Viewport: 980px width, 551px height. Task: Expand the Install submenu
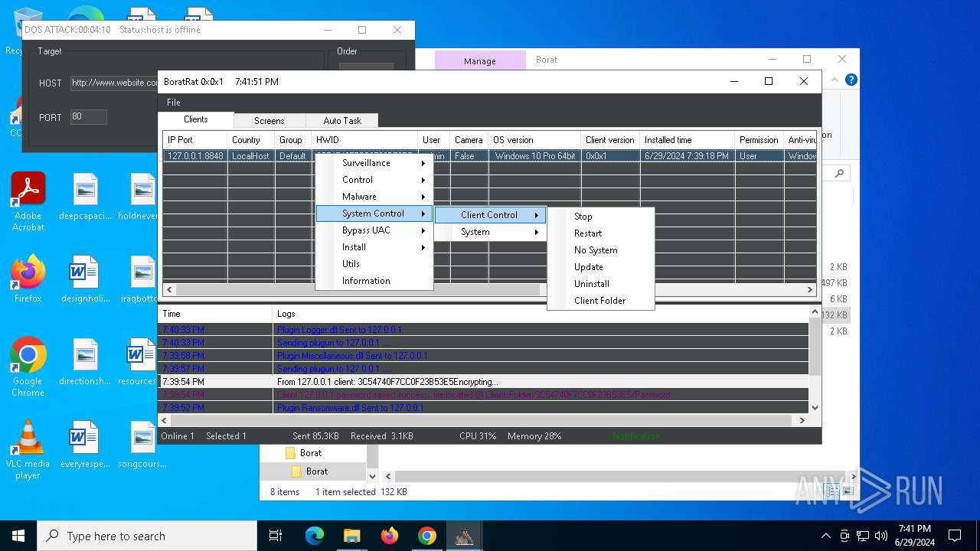click(x=374, y=247)
